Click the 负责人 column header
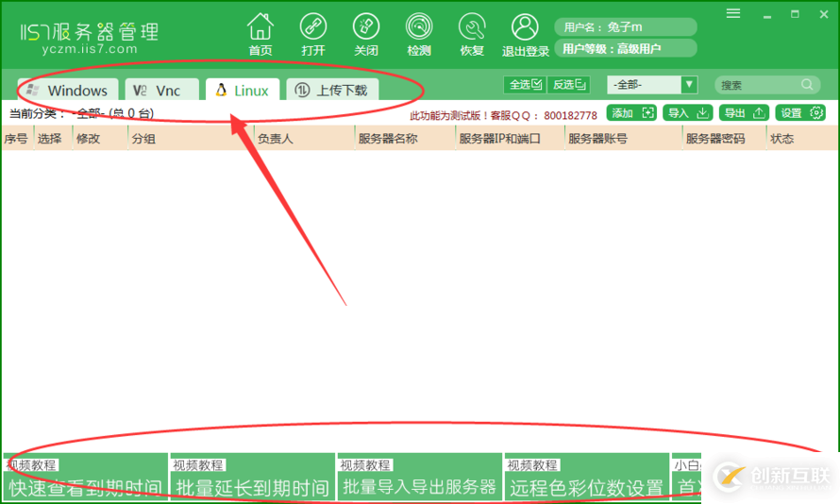The image size is (840, 504). [x=276, y=139]
